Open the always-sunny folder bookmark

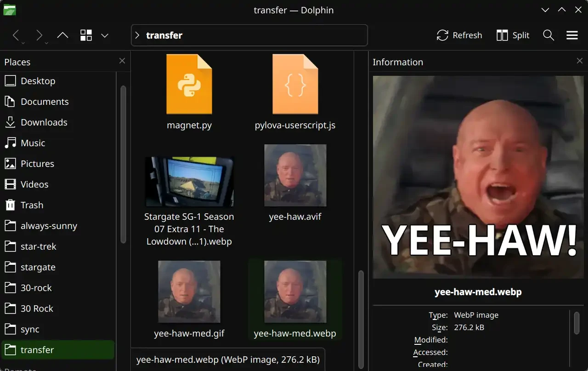(x=58, y=226)
